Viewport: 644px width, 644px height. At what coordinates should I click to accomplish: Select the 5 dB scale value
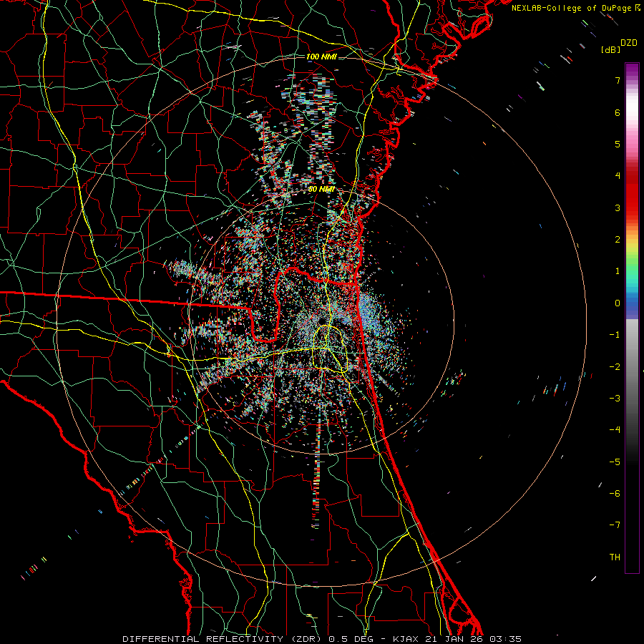coord(618,144)
